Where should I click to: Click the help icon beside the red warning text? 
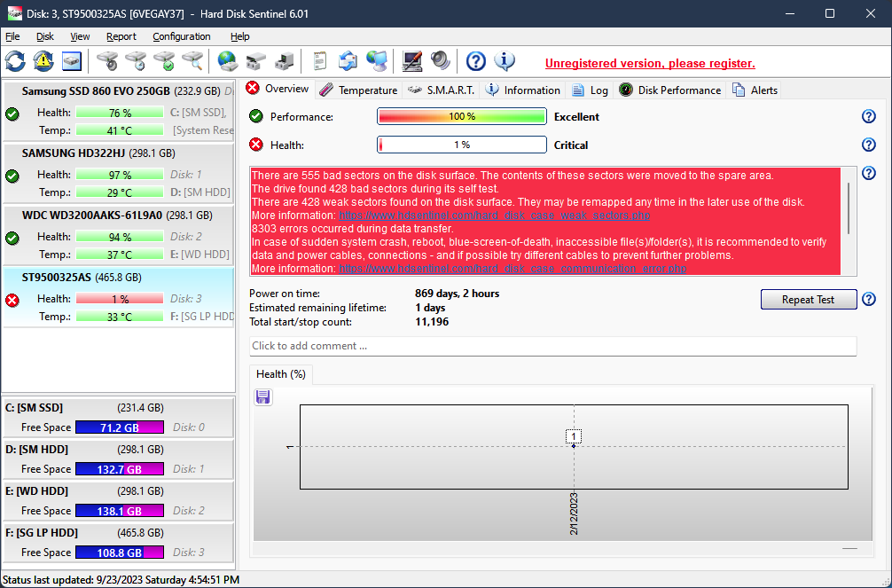(869, 173)
